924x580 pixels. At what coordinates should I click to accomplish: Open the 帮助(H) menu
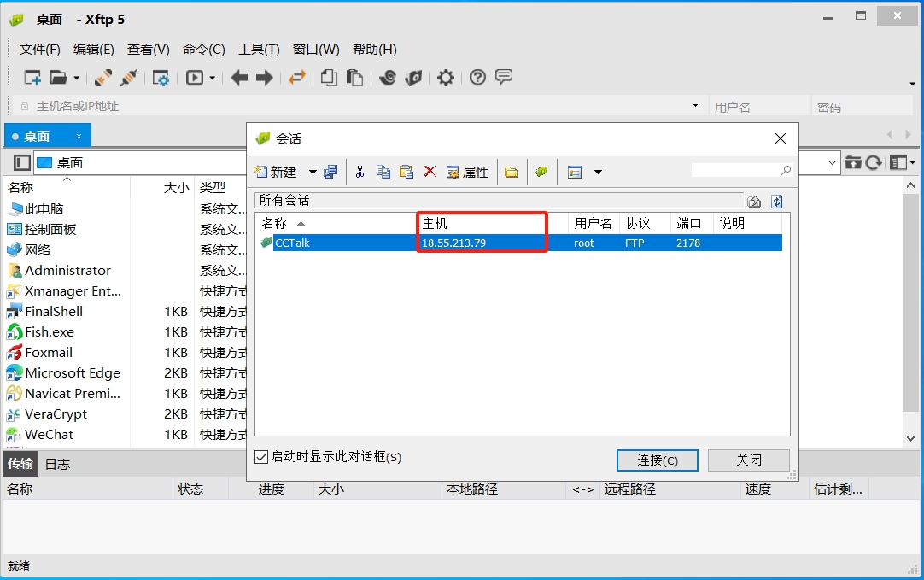pyautogui.click(x=374, y=50)
